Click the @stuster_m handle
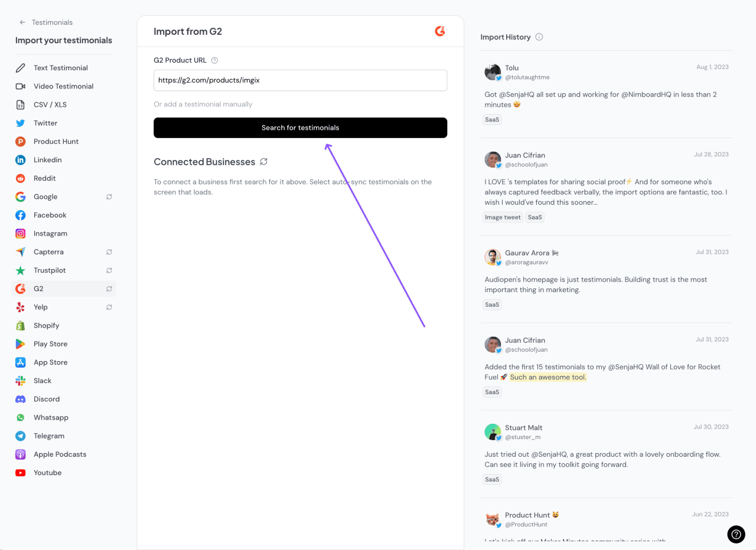The height and width of the screenshot is (550, 756). coord(523,437)
